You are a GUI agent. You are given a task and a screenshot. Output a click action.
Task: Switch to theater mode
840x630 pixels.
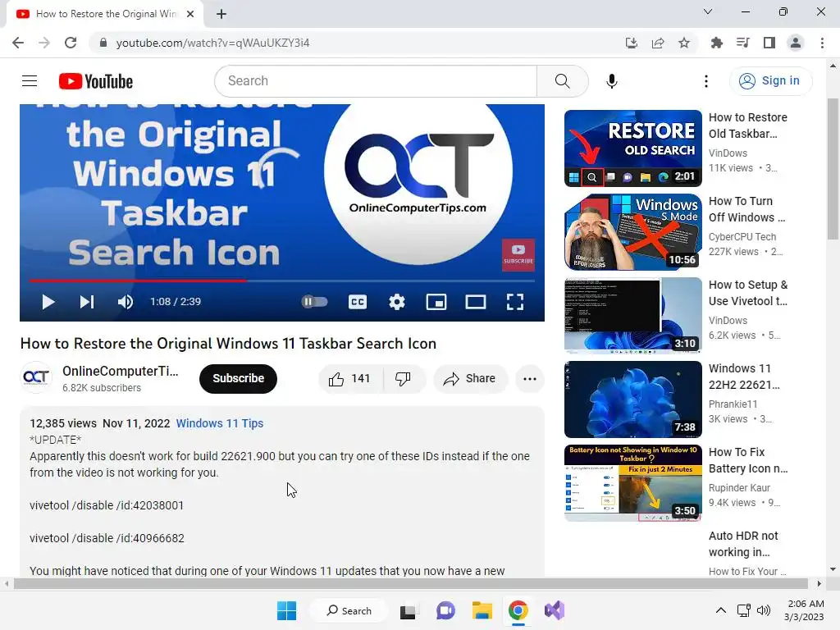click(x=476, y=302)
